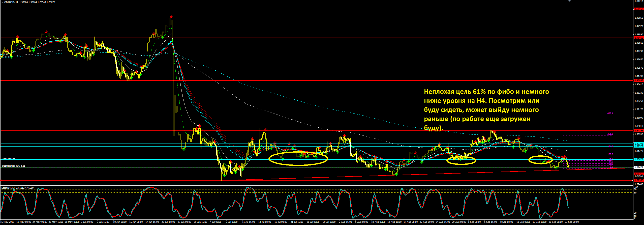Select the yellow ellipse near 15 Sep

540,160
